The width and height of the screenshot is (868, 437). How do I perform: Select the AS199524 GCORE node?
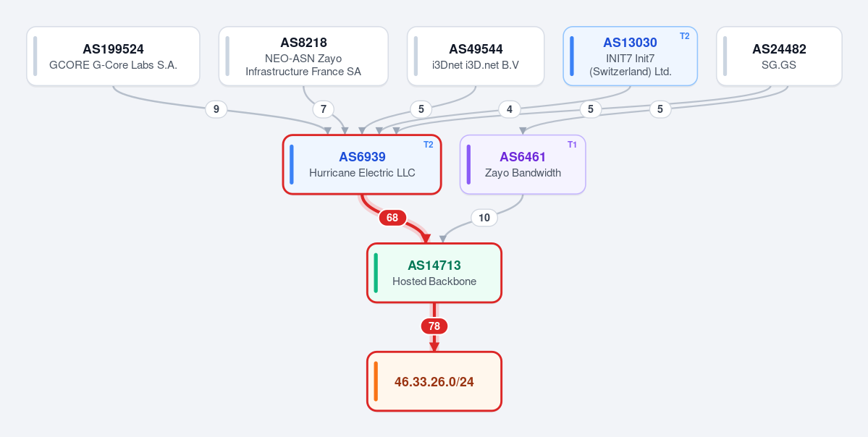113,56
